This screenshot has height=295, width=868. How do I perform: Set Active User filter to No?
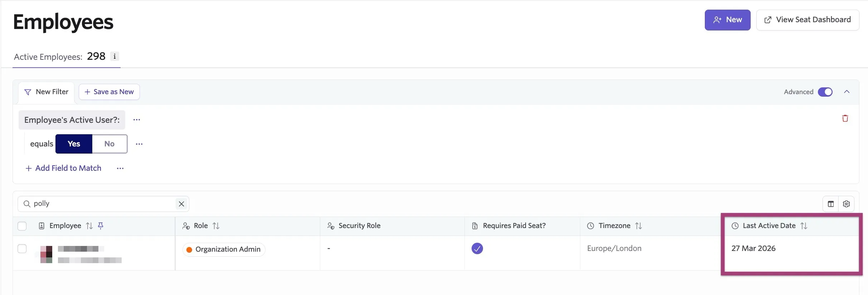coord(109,144)
